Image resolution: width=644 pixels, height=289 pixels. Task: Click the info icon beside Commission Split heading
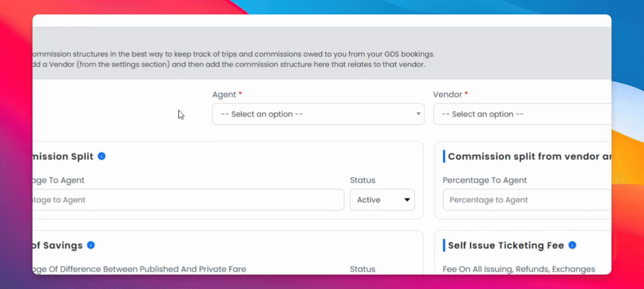click(102, 156)
